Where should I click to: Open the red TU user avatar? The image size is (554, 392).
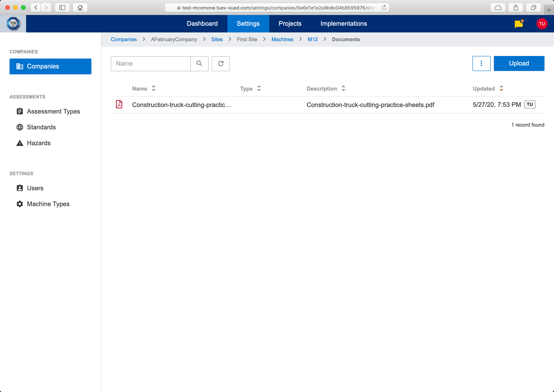[542, 24]
